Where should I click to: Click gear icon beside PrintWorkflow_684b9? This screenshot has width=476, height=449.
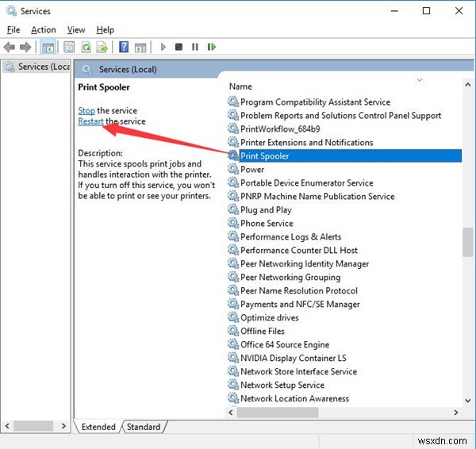click(x=233, y=129)
